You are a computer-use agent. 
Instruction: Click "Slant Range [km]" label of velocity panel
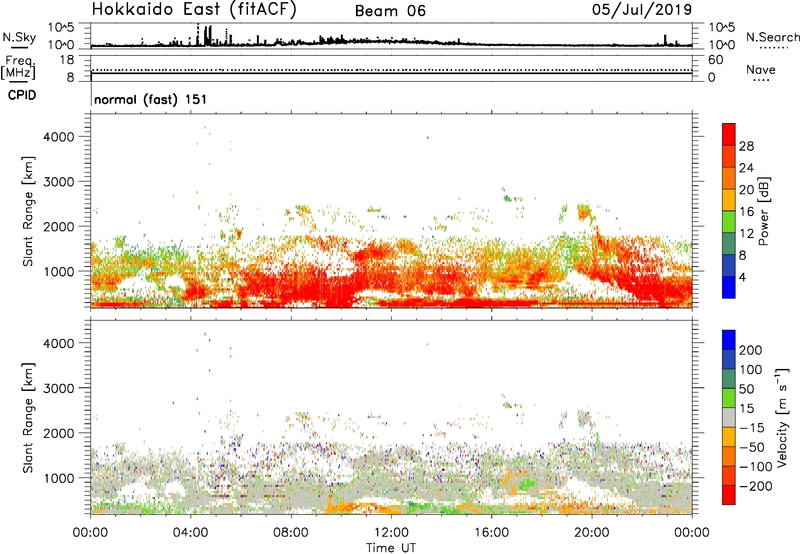(28, 417)
